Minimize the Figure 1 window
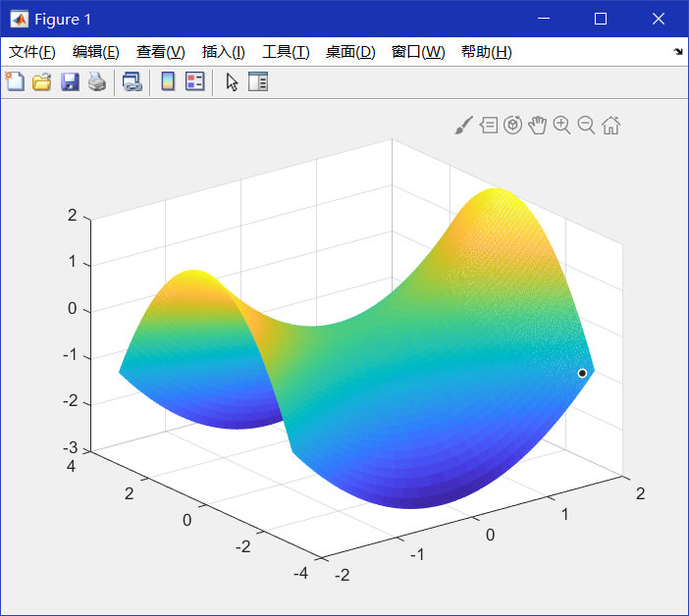 click(x=544, y=19)
